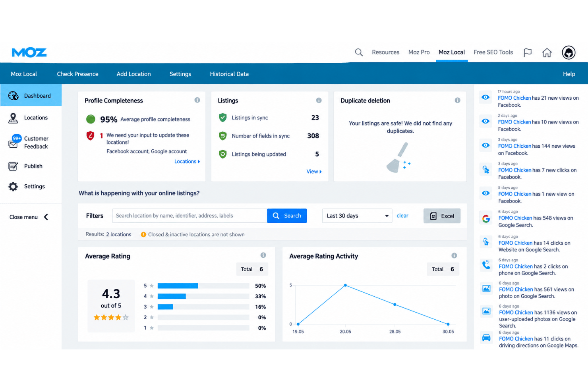Go to the home icon
The width and height of the screenshot is (588, 392).
click(547, 52)
